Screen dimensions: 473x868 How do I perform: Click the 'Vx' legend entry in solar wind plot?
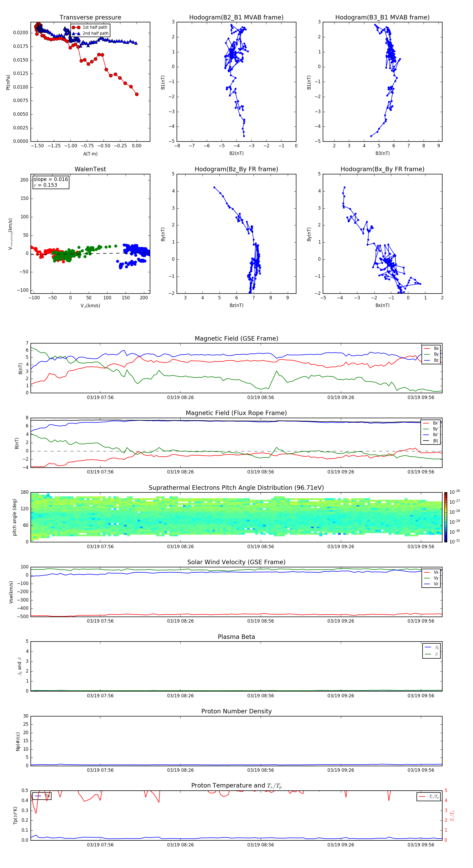click(x=431, y=572)
